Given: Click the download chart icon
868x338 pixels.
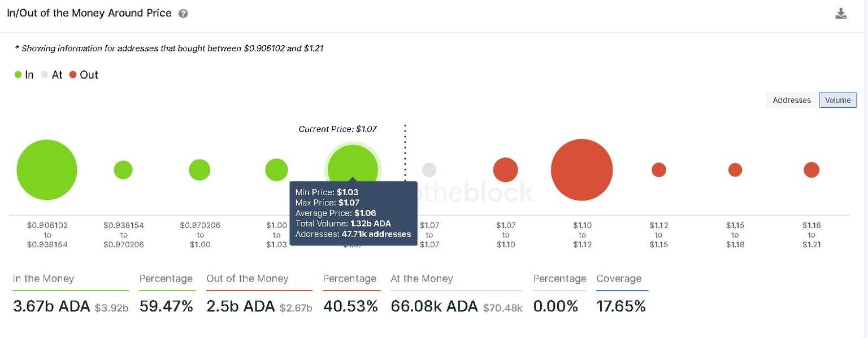Looking at the screenshot, I should tap(841, 12).
